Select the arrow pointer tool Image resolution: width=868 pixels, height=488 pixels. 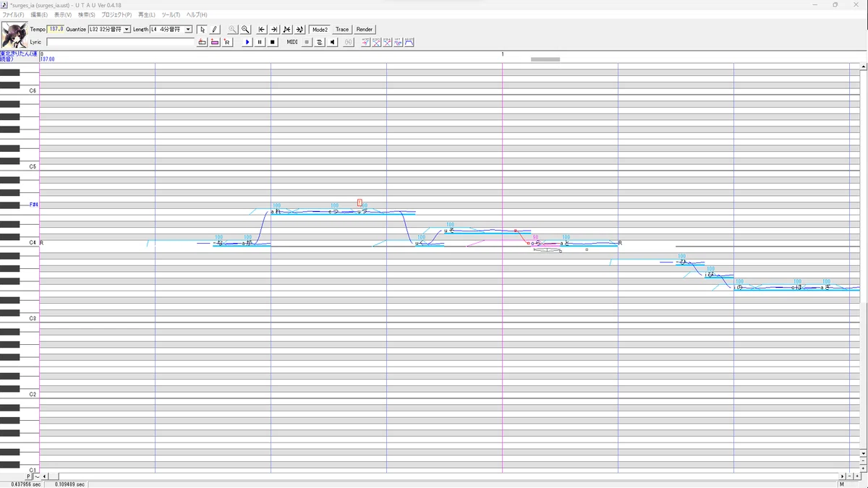pyautogui.click(x=203, y=30)
